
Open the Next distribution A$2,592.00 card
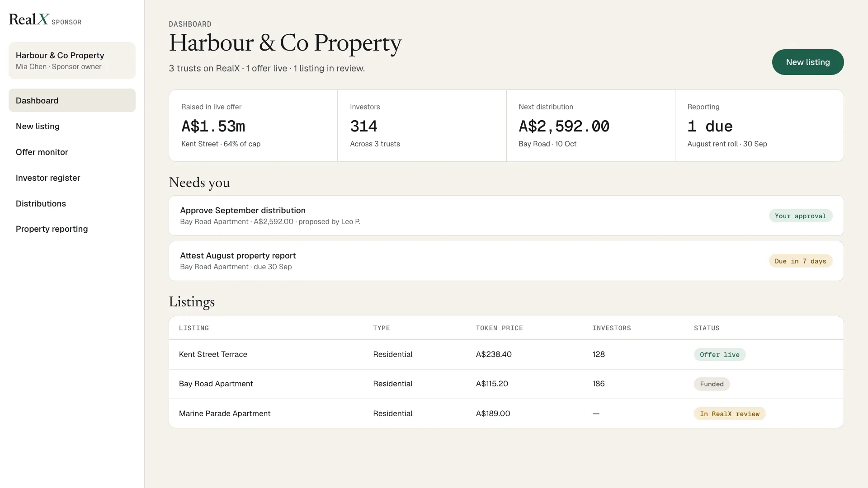[x=590, y=126]
